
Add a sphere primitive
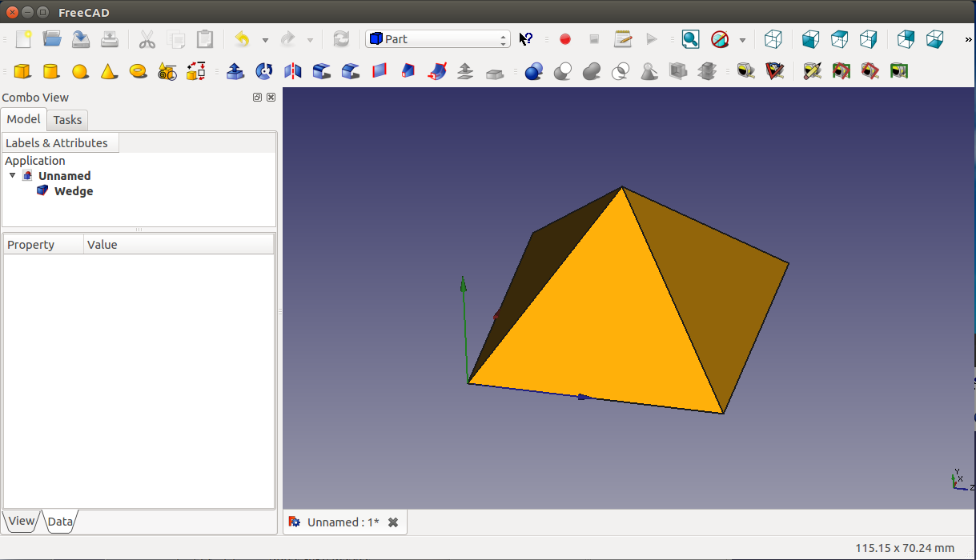pos(80,71)
